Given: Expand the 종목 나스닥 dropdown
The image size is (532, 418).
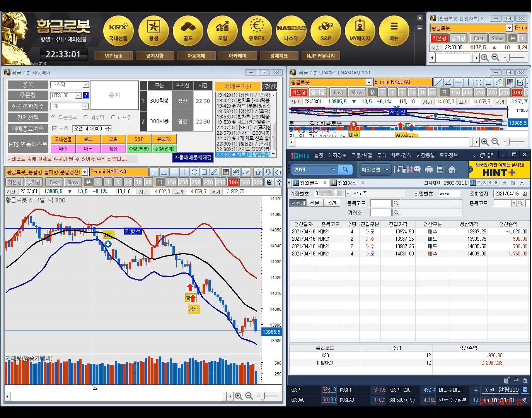Looking at the screenshot, I should coord(86,85).
